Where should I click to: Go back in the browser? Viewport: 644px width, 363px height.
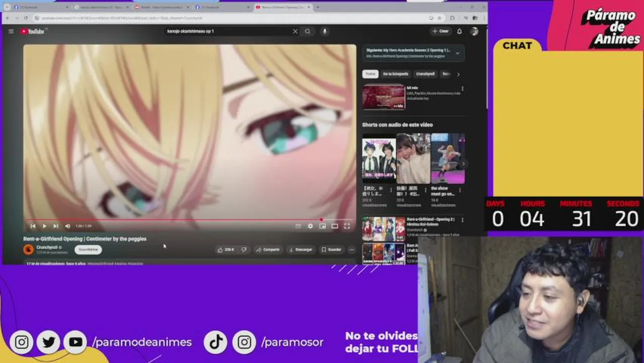pyautogui.click(x=9, y=18)
